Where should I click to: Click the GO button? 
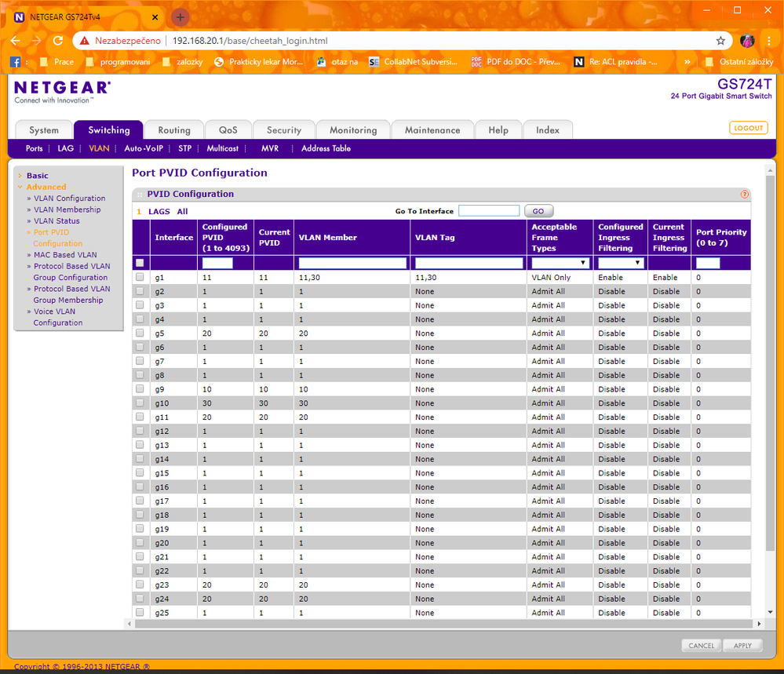coord(538,211)
